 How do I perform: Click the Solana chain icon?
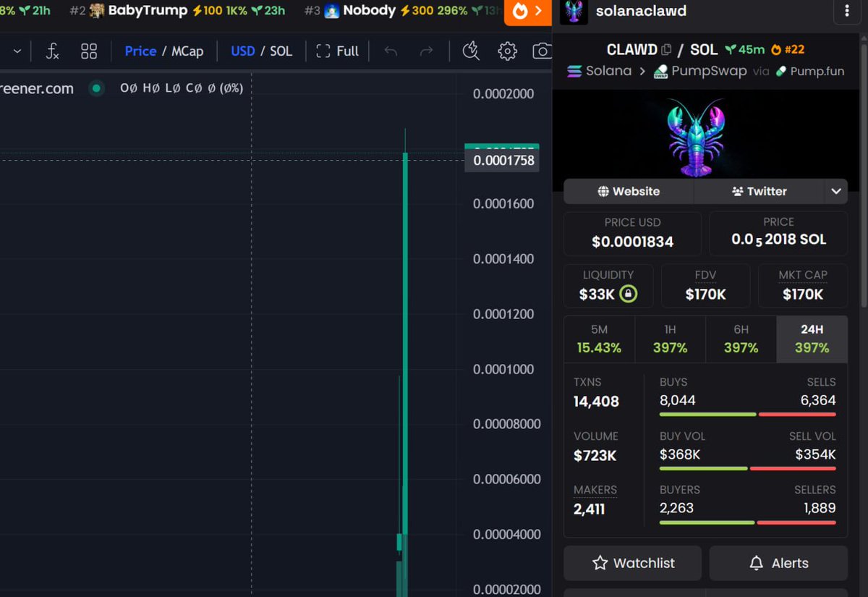click(574, 71)
